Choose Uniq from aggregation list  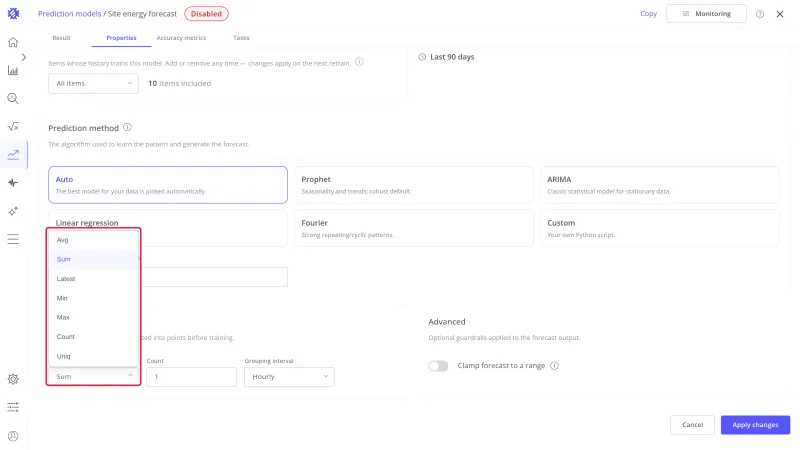click(x=93, y=356)
